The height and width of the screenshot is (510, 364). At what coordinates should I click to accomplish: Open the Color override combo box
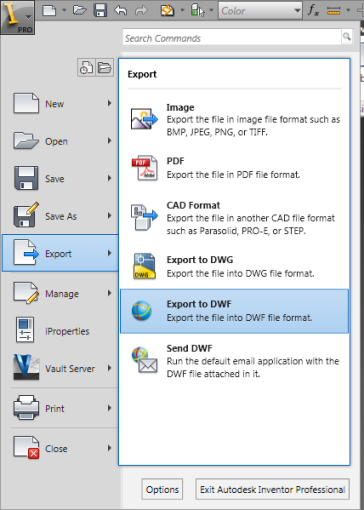tap(260, 11)
